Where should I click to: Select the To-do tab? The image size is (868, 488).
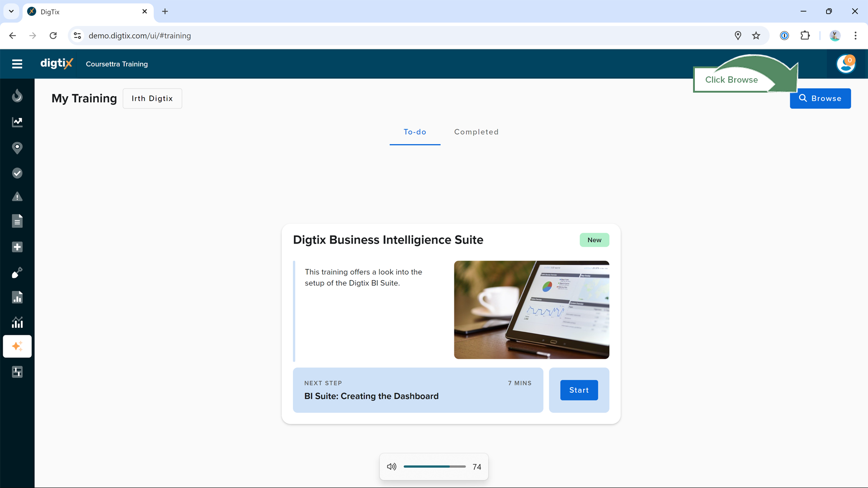click(x=415, y=132)
